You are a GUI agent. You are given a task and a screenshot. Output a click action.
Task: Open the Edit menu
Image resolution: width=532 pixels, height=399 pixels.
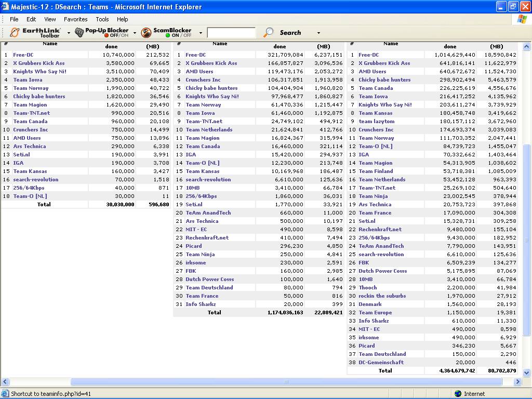(31, 19)
